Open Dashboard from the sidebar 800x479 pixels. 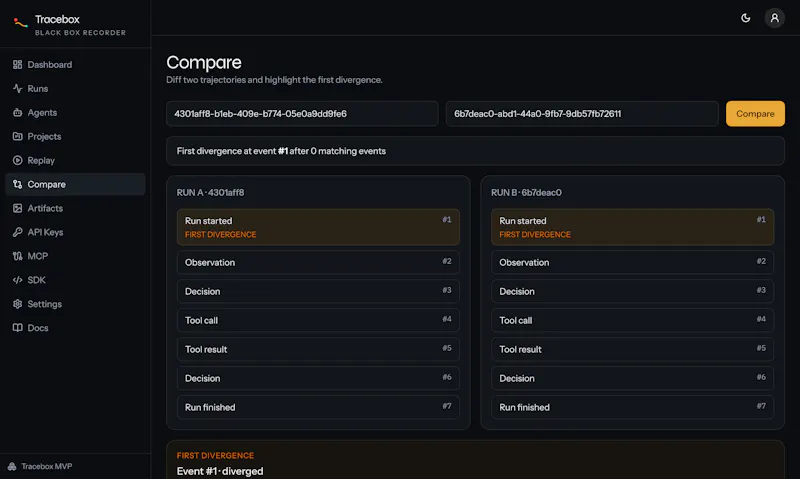click(x=76, y=65)
